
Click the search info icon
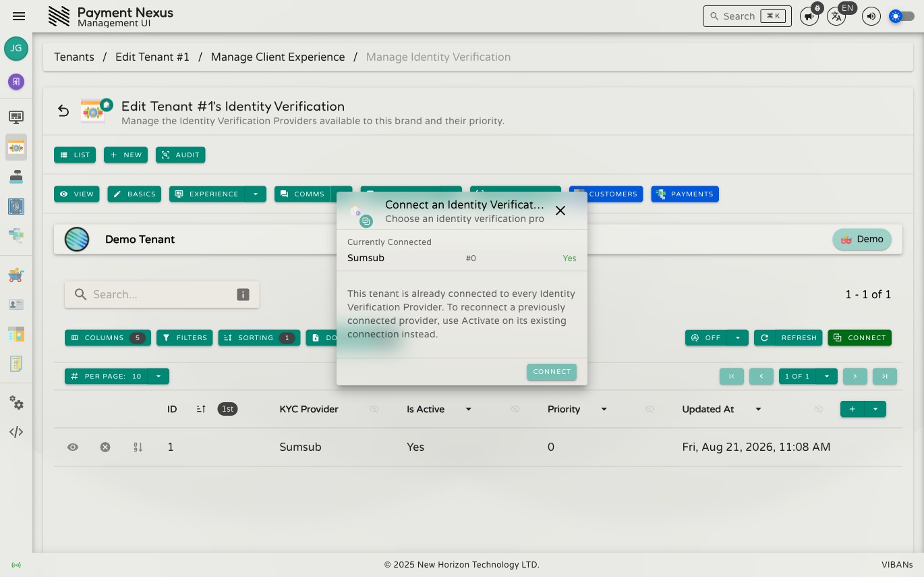point(243,294)
